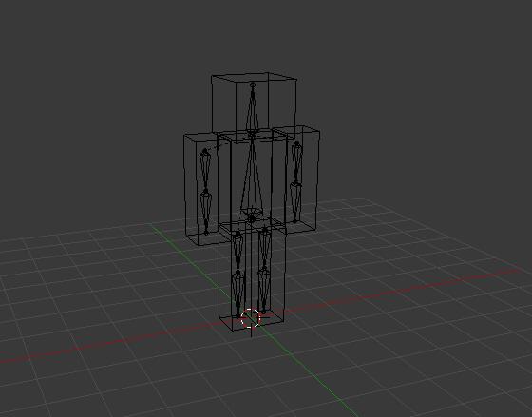Select the large torso spine bone
532x417 pixels.
click(252, 179)
